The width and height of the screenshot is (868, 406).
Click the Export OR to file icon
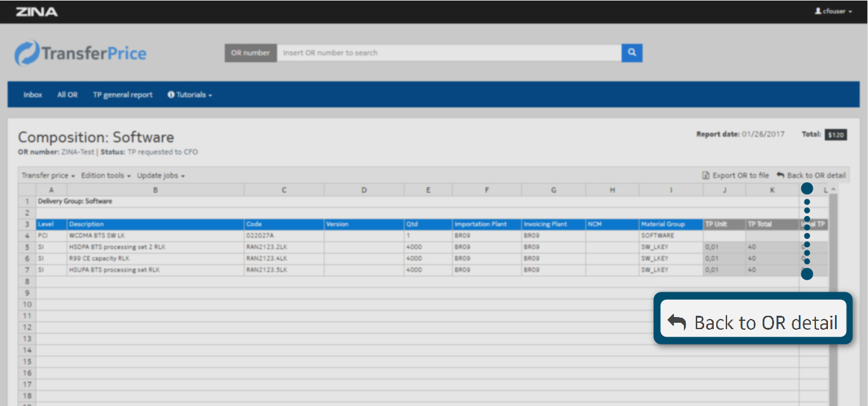[705, 175]
